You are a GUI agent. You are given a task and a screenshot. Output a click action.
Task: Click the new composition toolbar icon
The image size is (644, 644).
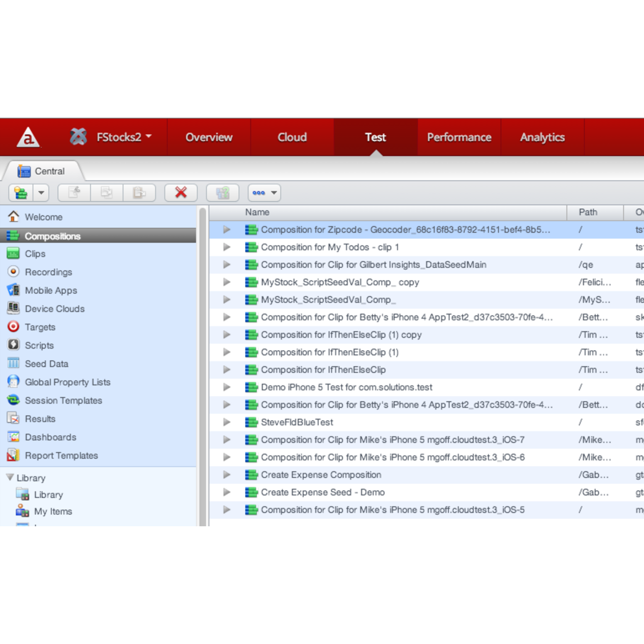click(21, 193)
